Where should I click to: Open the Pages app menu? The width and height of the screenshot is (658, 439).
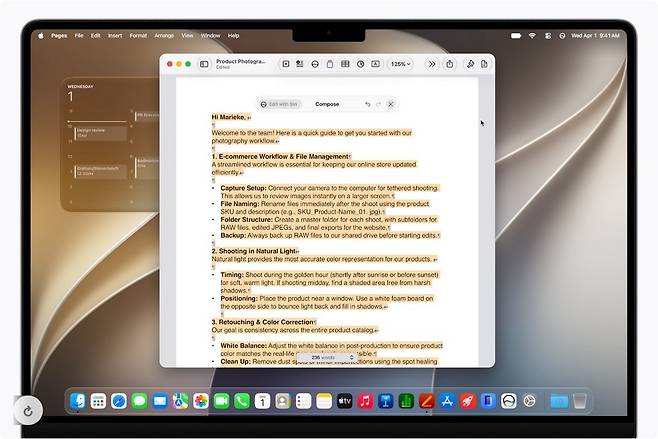59,36
